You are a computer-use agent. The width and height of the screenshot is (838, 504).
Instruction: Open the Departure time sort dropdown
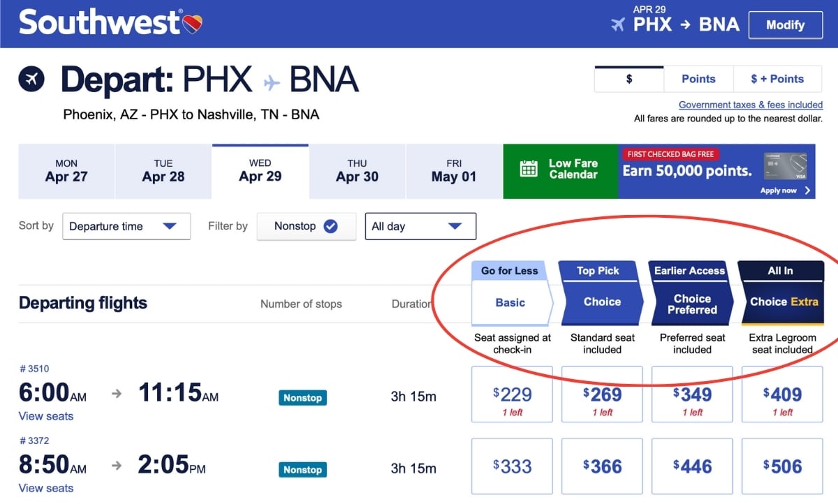(x=126, y=225)
